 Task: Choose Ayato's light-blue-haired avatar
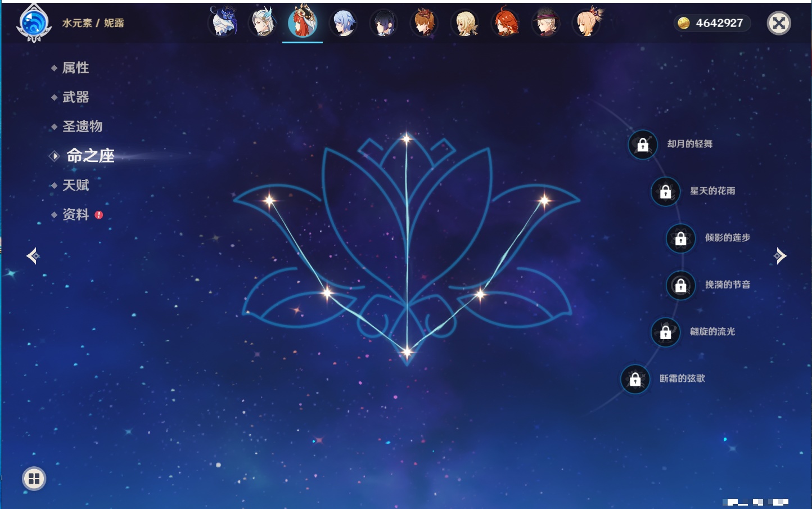344,23
